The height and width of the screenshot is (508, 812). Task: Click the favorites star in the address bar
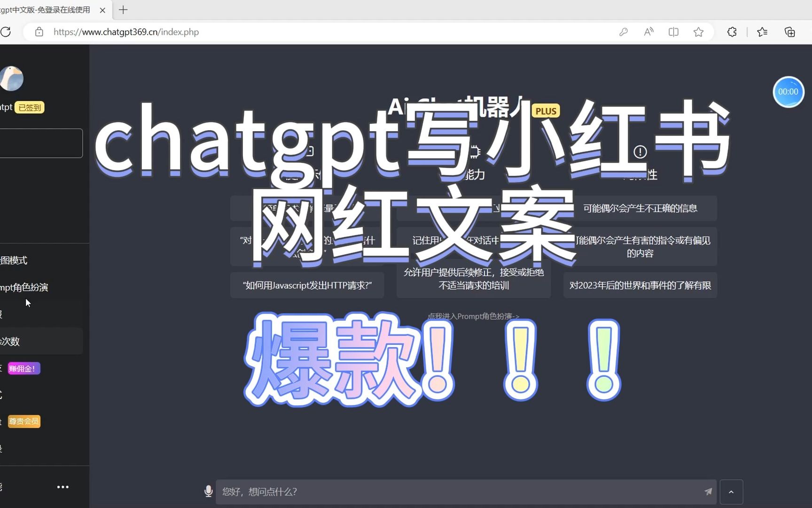[699, 32]
